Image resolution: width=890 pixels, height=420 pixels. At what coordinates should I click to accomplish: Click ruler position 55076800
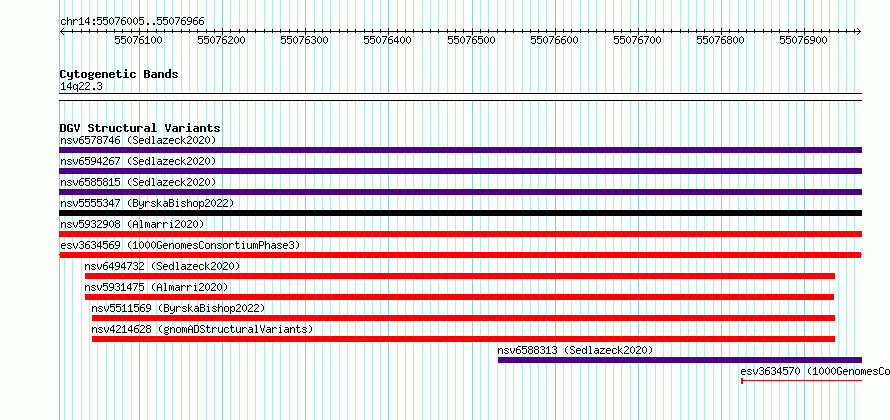pos(721,40)
